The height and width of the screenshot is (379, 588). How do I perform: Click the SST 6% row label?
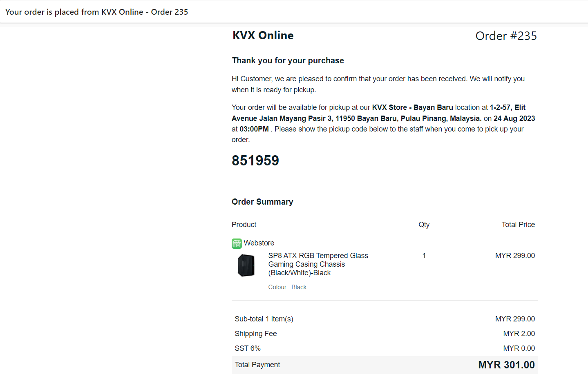coord(247,348)
